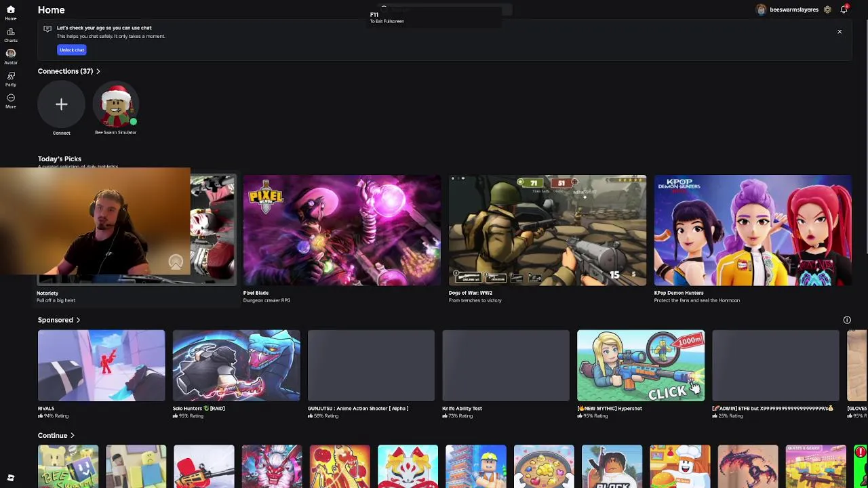Open the Home icon in the sidebar

click(x=11, y=10)
